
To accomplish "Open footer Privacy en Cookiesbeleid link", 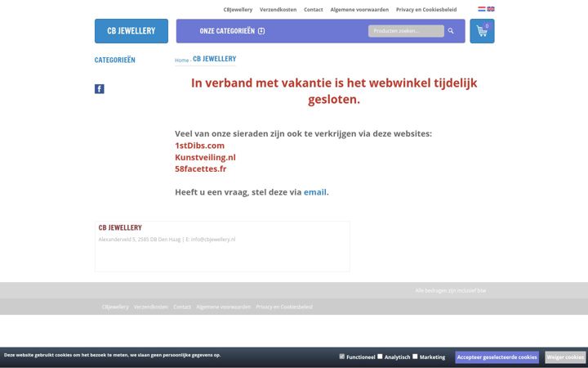I will click(x=284, y=307).
